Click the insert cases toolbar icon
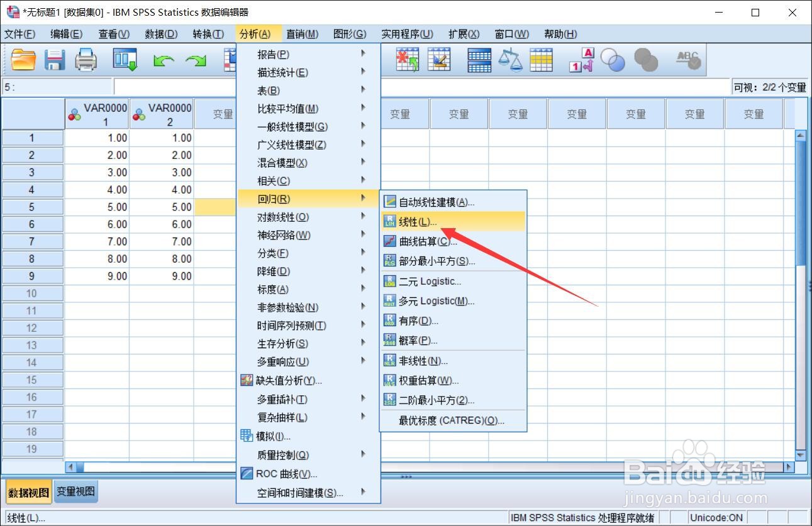The height and width of the screenshot is (526, 812). click(407, 59)
